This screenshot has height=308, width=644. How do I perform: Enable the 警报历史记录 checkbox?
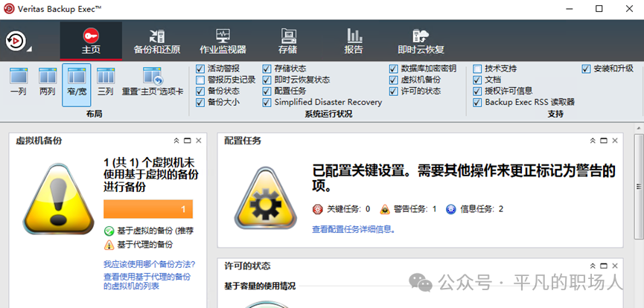tap(200, 80)
